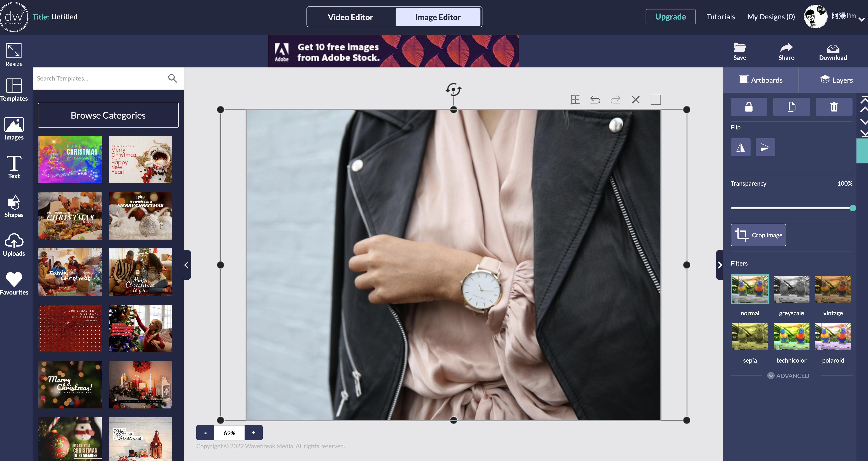
Task: Collapse the left templates panel
Action: coord(187,265)
